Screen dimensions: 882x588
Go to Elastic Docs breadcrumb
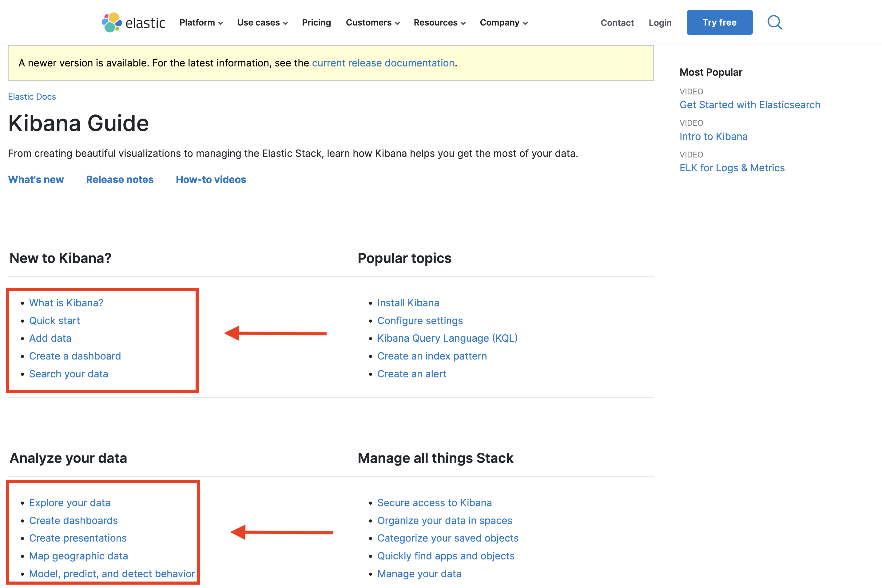tap(32, 97)
